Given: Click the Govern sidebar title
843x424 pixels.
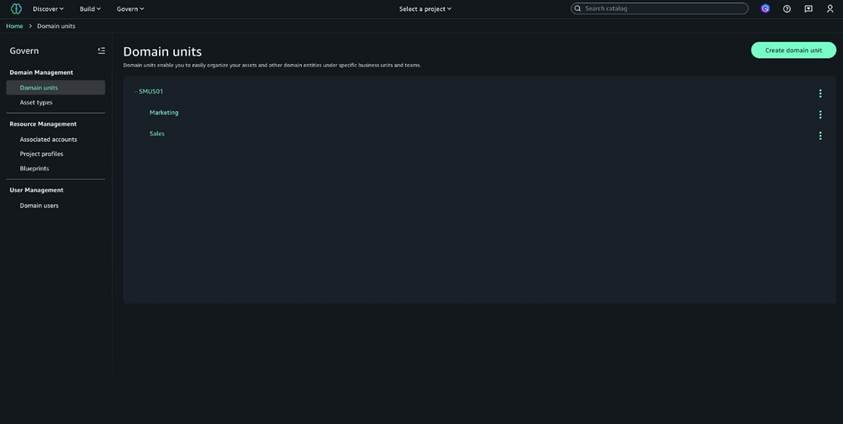Looking at the screenshot, I should 24,51.
